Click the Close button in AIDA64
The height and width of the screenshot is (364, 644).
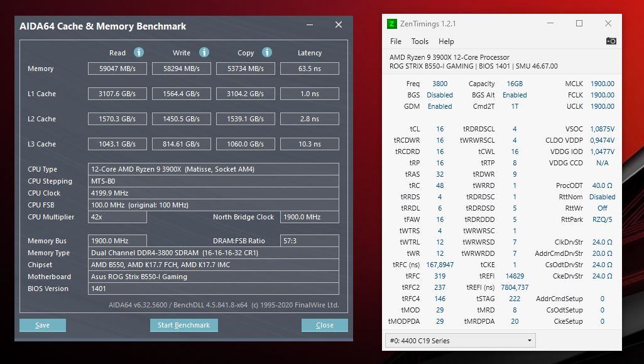pos(324,325)
